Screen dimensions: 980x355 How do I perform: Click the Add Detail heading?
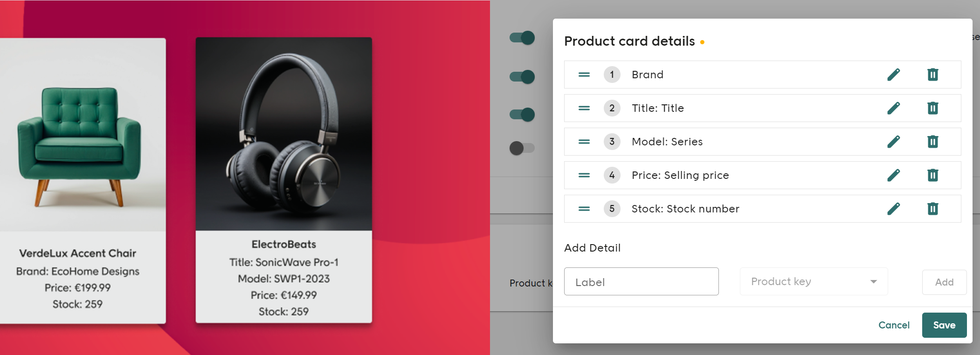point(592,248)
